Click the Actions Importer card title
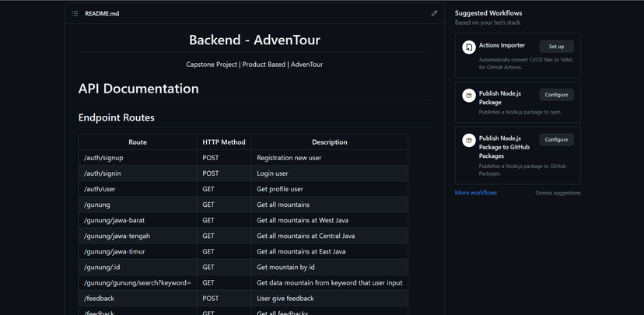Image resolution: width=644 pixels, height=315 pixels. point(502,45)
